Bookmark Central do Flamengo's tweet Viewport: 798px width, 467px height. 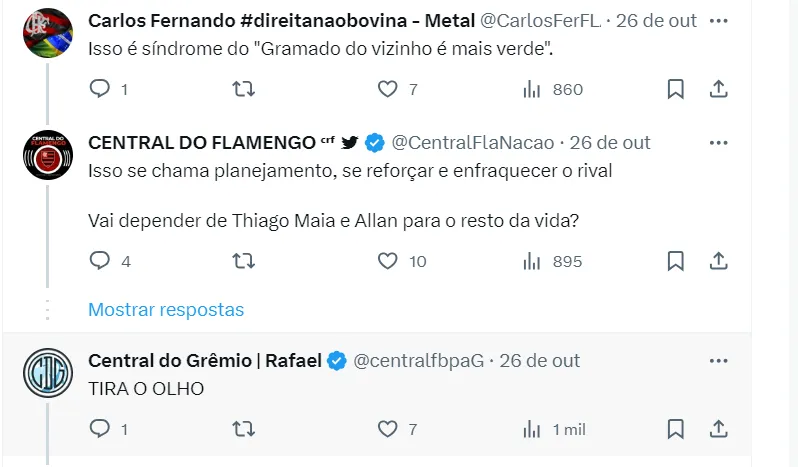(676, 261)
